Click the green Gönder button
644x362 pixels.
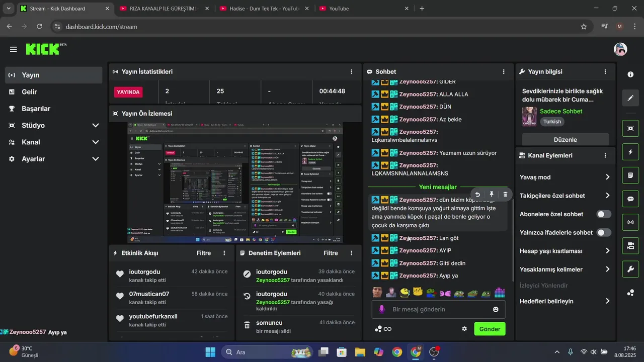coord(490,329)
